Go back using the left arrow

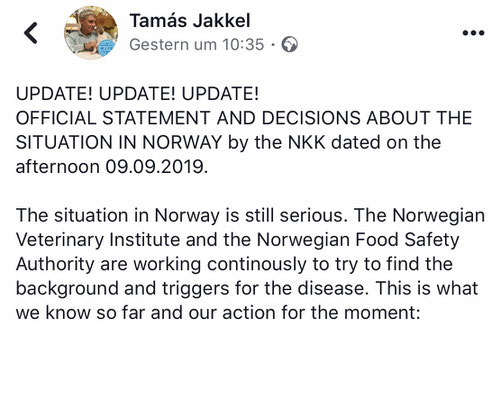point(31,33)
